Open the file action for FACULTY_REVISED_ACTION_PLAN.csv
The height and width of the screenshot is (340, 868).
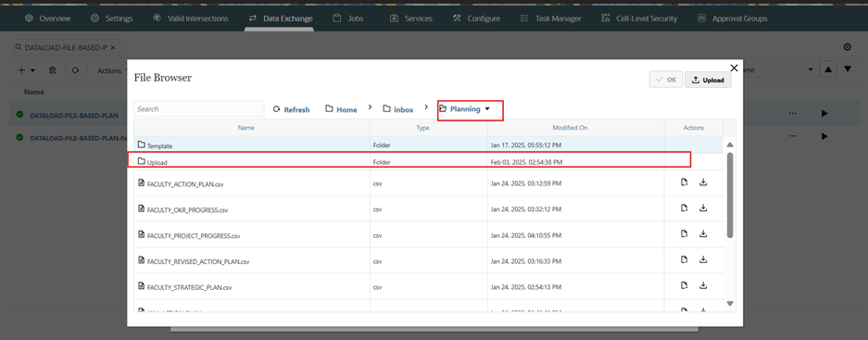pyautogui.click(x=685, y=259)
